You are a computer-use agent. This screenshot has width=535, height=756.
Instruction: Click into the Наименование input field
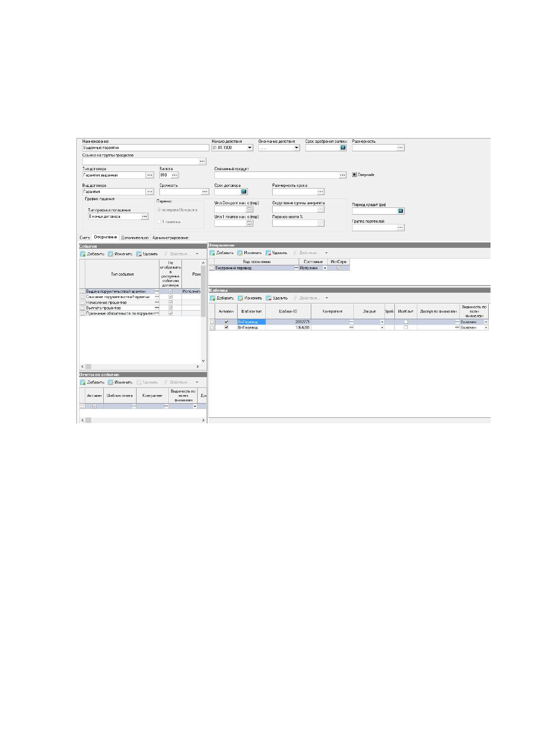pyautogui.click(x=146, y=148)
